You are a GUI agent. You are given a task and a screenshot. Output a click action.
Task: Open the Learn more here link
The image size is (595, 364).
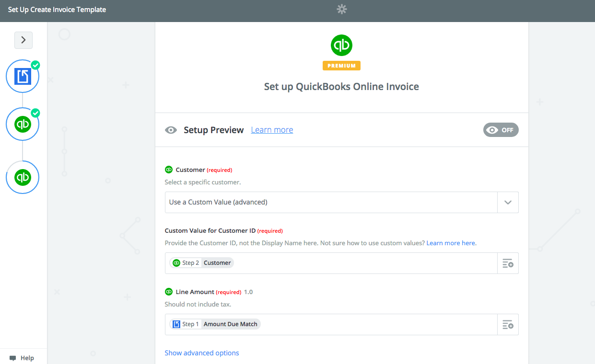tap(451, 243)
